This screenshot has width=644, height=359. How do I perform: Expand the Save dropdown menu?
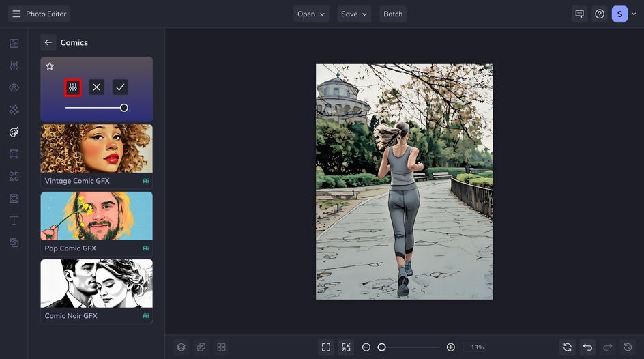pyautogui.click(x=354, y=14)
